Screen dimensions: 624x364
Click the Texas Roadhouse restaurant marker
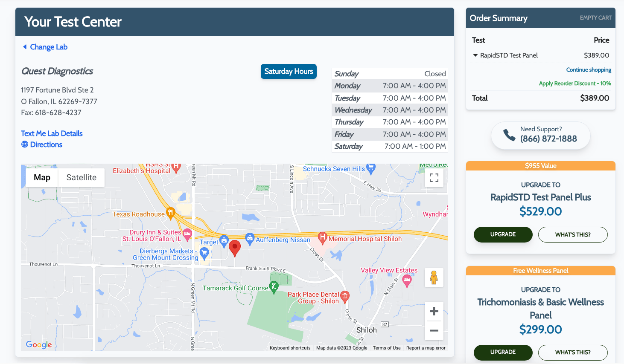point(171,213)
